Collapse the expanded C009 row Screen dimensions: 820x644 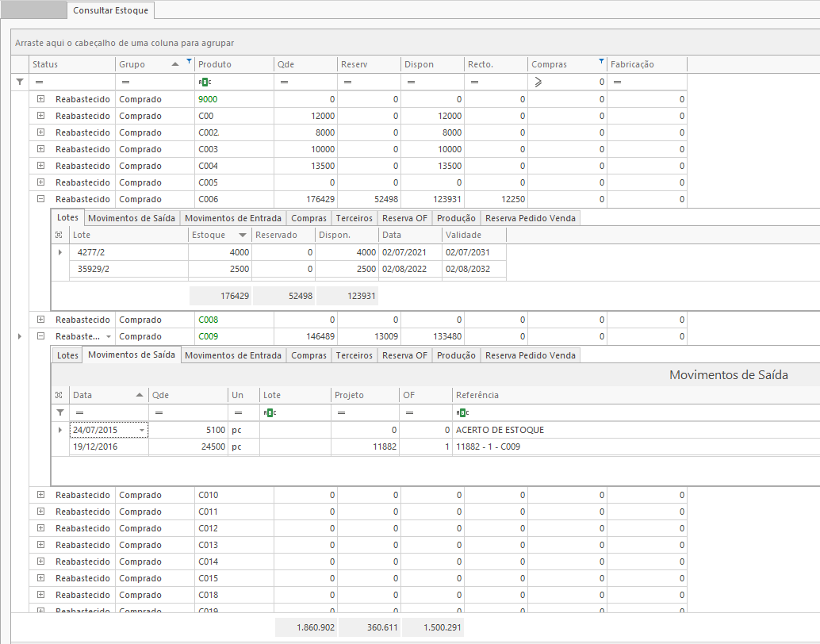tap(40, 336)
